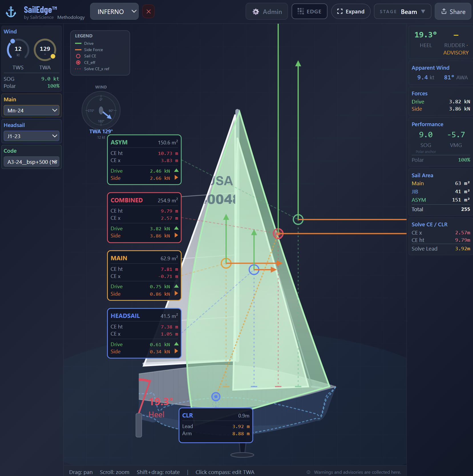Open the STAGE Beam dropdown
Screen dimensions: 473x476
(402, 11)
